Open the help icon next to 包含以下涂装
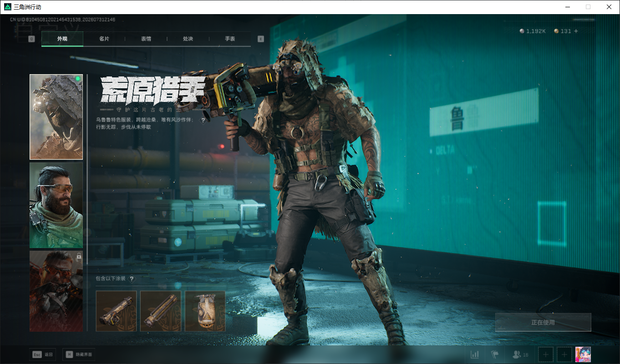 click(x=132, y=278)
